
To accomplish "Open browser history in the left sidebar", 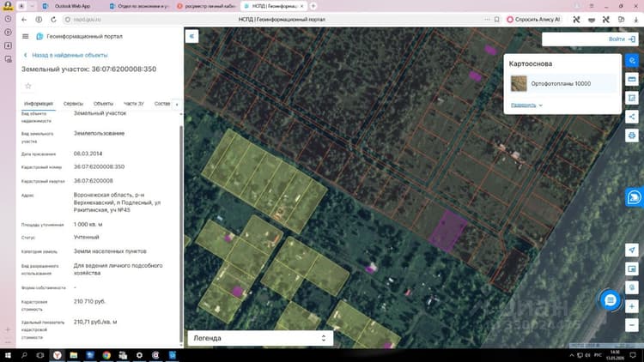I will 8,19.
